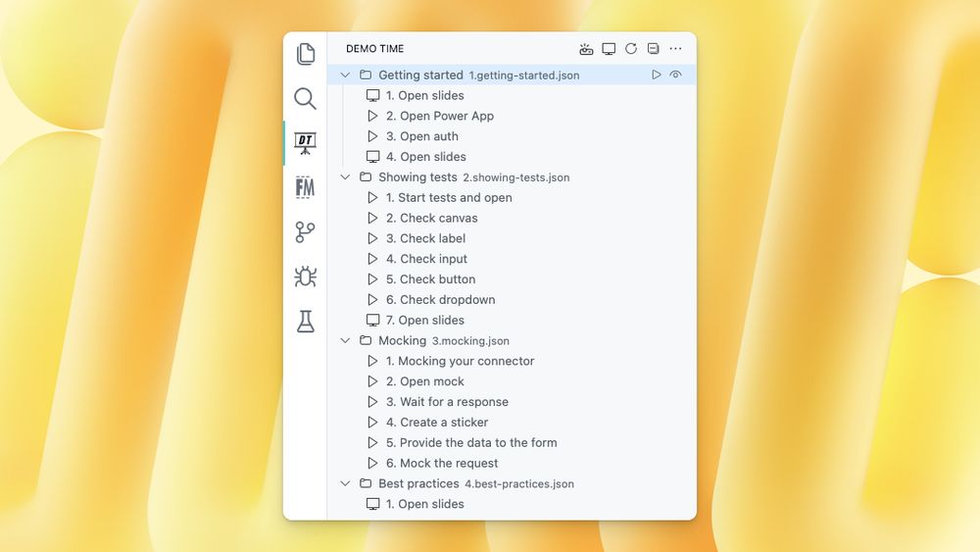
Task: Open the Search view icon
Action: point(305,99)
